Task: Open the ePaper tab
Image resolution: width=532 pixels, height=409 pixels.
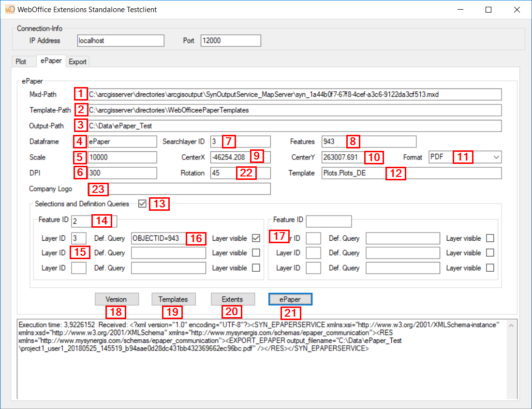Action: coord(51,61)
